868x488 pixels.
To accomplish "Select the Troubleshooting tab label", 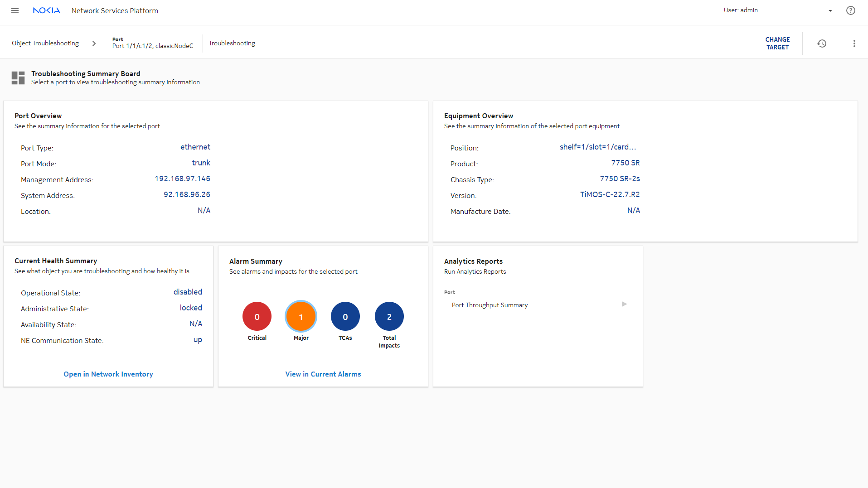I will (x=232, y=43).
